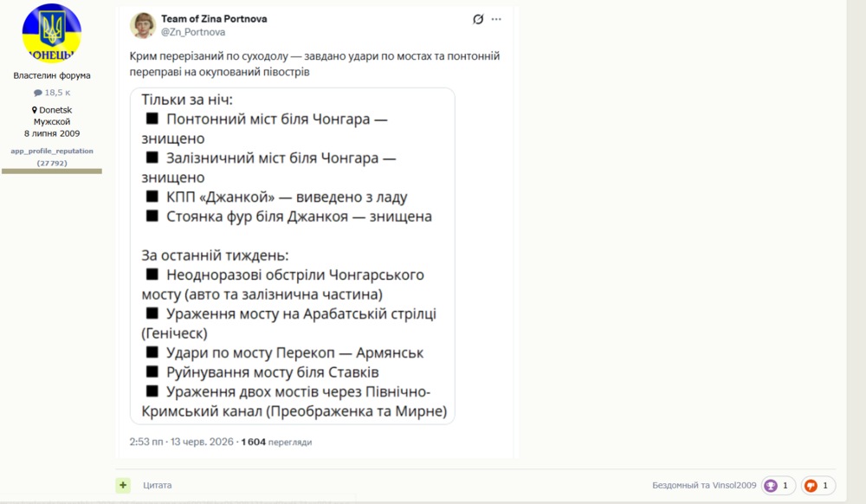
Task: Click the Мужской gender text
Action: coord(52,121)
